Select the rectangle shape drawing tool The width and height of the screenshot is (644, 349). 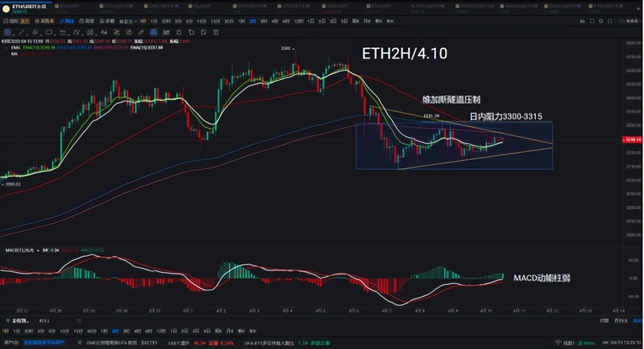click(48, 32)
